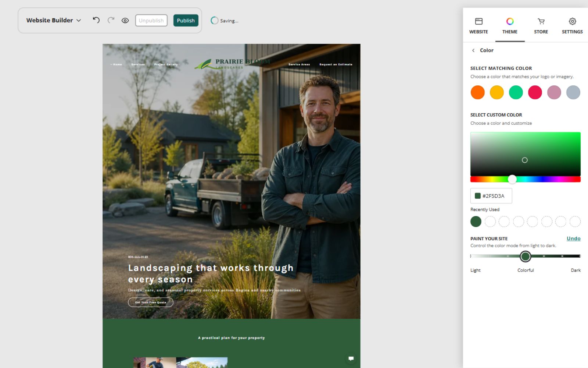Image resolution: width=588 pixels, height=368 pixels.
Task: Click the Publish button
Action: click(186, 21)
